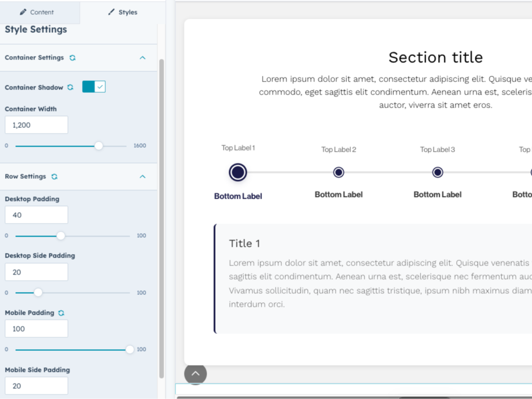Click the scroll-to-top arrow on the canvas

[x=195, y=374]
